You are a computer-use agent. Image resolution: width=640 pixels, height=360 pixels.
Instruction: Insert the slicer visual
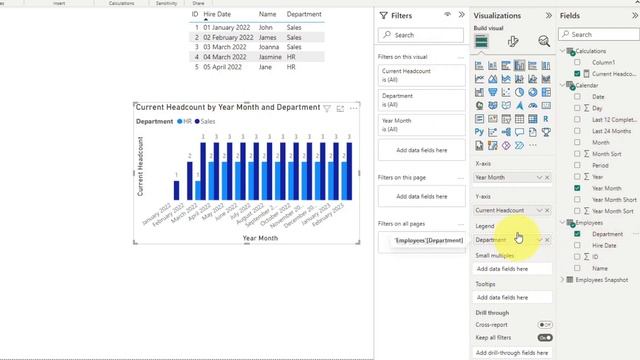[506, 119]
